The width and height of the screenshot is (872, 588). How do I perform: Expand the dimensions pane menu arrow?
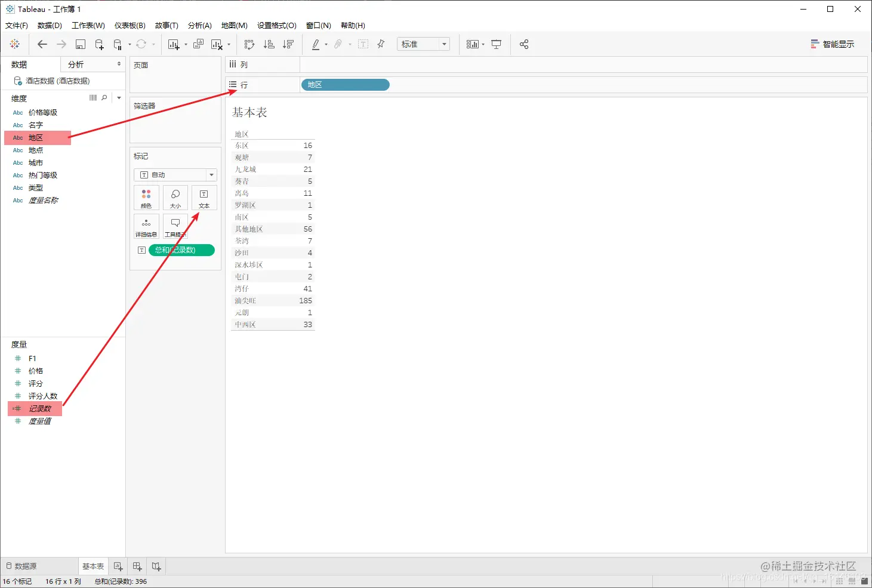[x=119, y=98]
